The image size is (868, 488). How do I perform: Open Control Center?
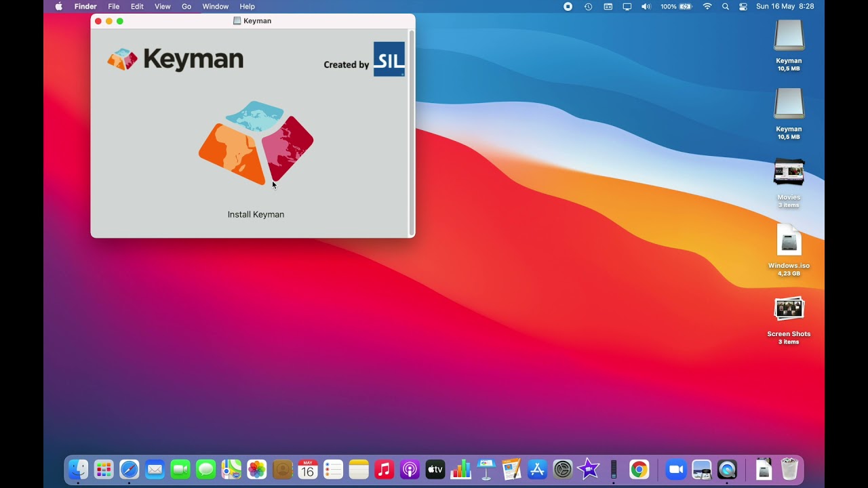pyautogui.click(x=743, y=7)
